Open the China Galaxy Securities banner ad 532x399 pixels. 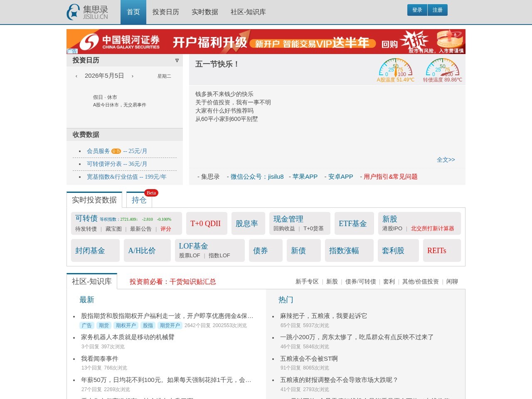[266, 42]
